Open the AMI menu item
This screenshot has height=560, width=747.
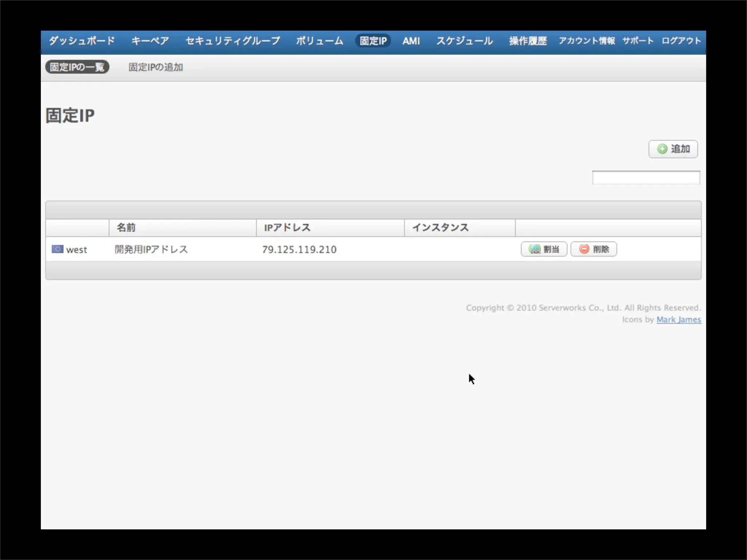tap(411, 41)
